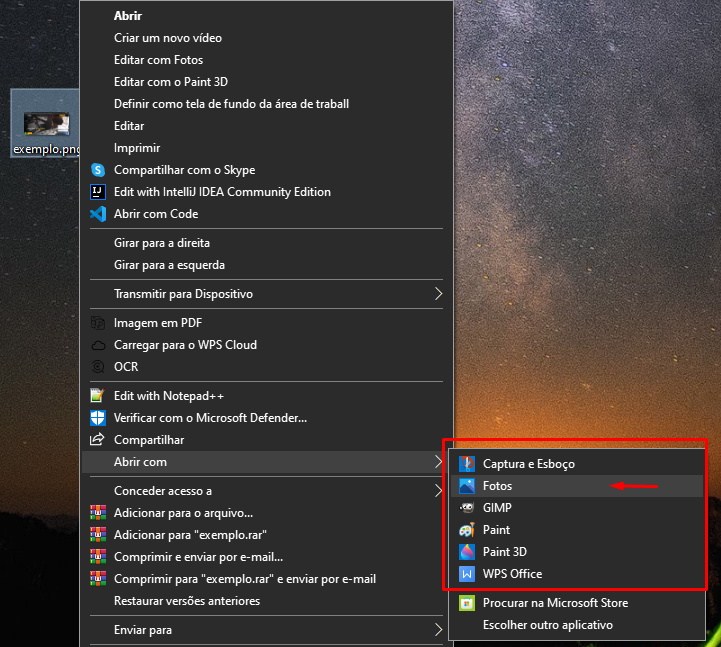Click the Paint palette icon
721x647 pixels.
(x=467, y=530)
